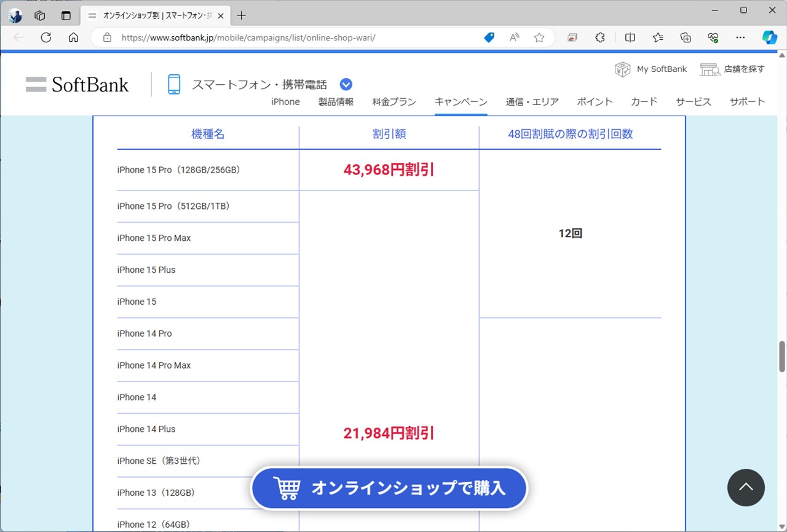787x532 pixels.
Task: Select サービス navigation menu item
Action: [x=694, y=102]
